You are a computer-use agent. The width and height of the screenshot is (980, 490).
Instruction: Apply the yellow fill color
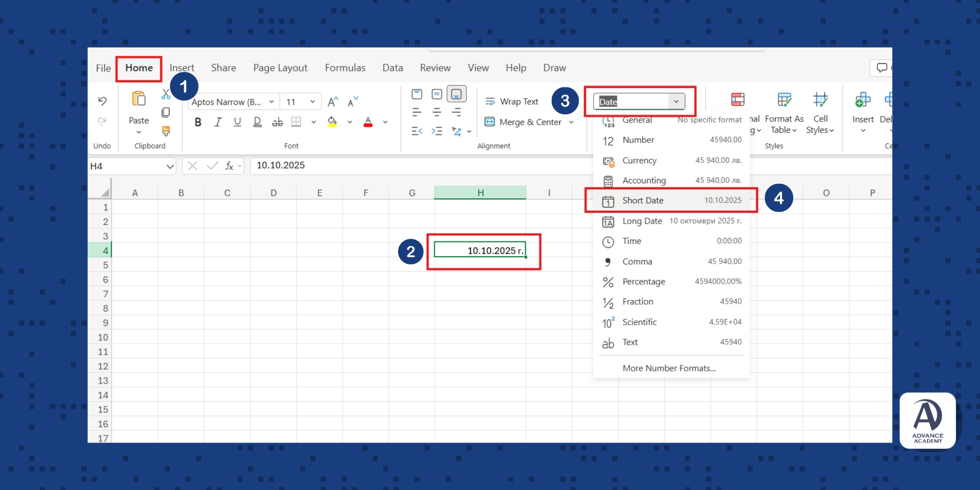[332, 122]
